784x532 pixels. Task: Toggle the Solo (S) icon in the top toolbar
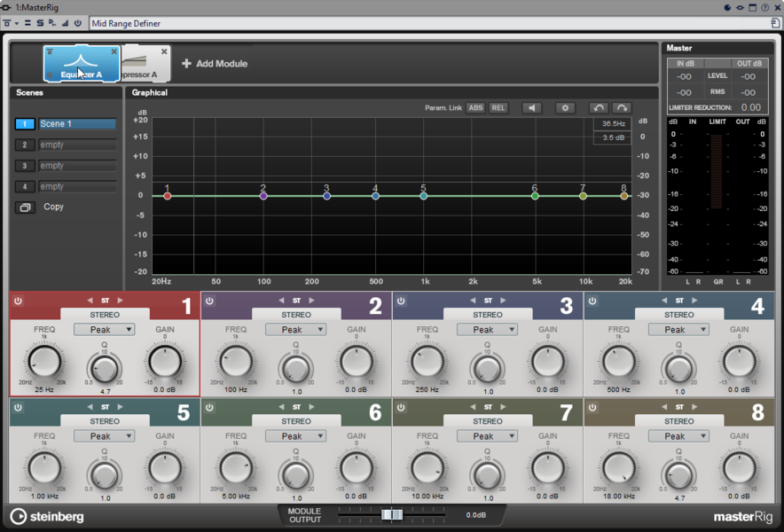tap(40, 24)
